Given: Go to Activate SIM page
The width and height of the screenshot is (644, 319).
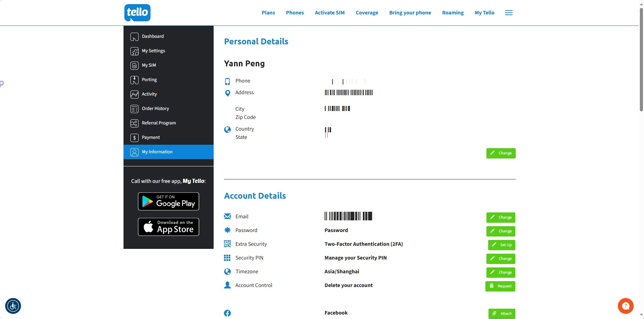Looking at the screenshot, I should click(330, 13).
